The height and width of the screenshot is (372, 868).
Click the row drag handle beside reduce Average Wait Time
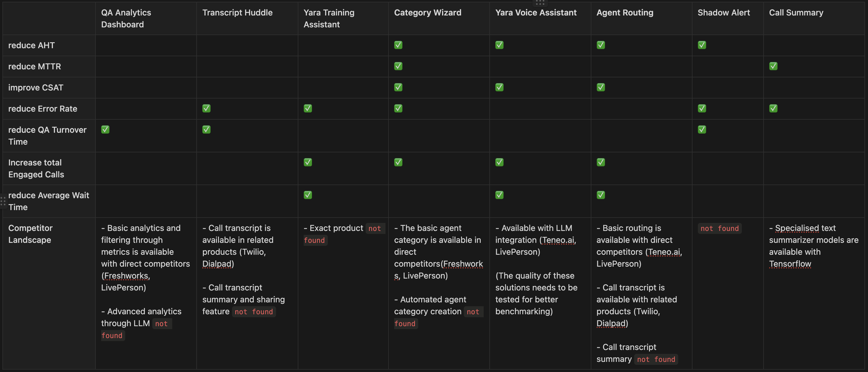[x=3, y=201]
